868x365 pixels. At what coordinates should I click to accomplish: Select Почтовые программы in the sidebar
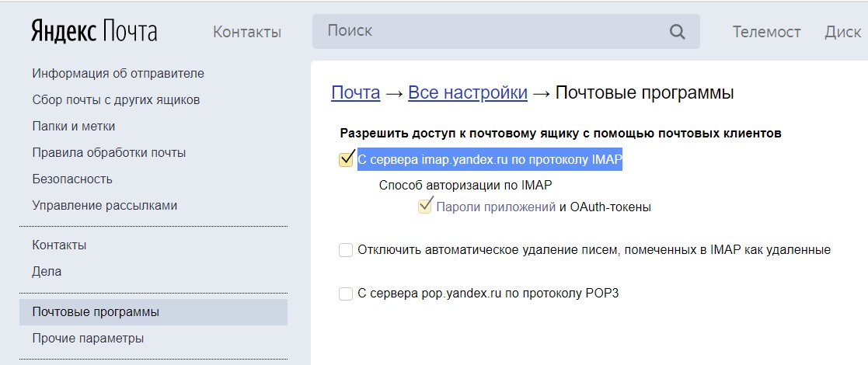coord(153,312)
